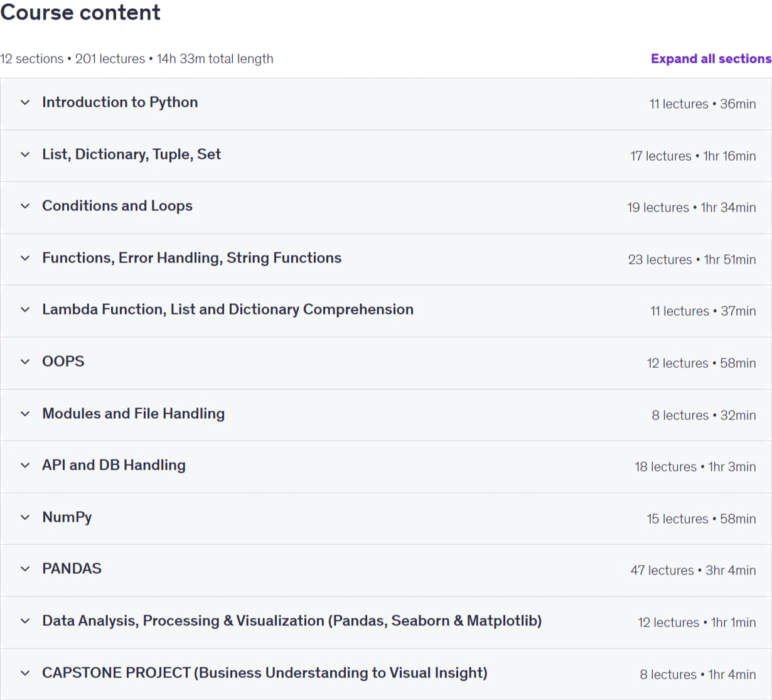Expand the CAPSTONE PROJECT chevron
Image resolution: width=772 pixels, height=700 pixels.
pyautogui.click(x=25, y=673)
